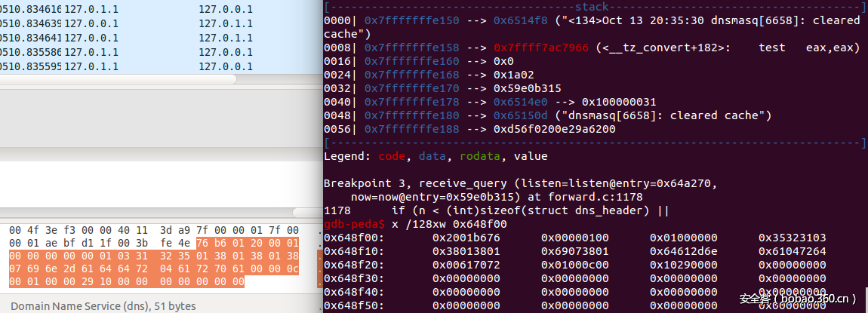868x313 pixels.
Task: Click stack address 0x7fffffffe160
Action: [412, 61]
